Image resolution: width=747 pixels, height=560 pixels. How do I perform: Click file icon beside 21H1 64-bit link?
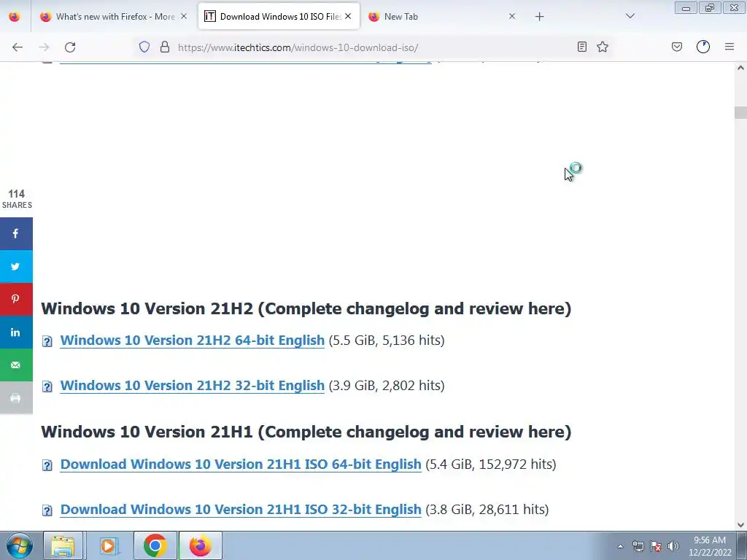47,465
